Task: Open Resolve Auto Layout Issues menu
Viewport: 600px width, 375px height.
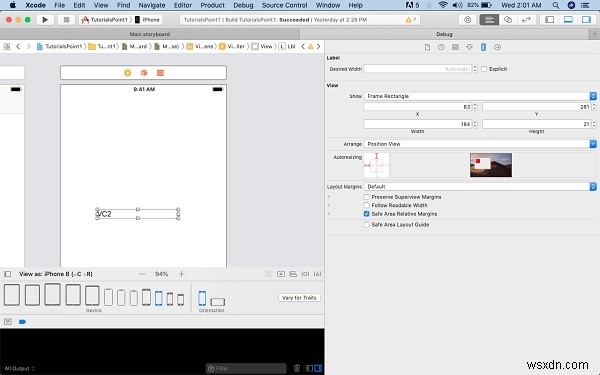Action: coord(318,274)
